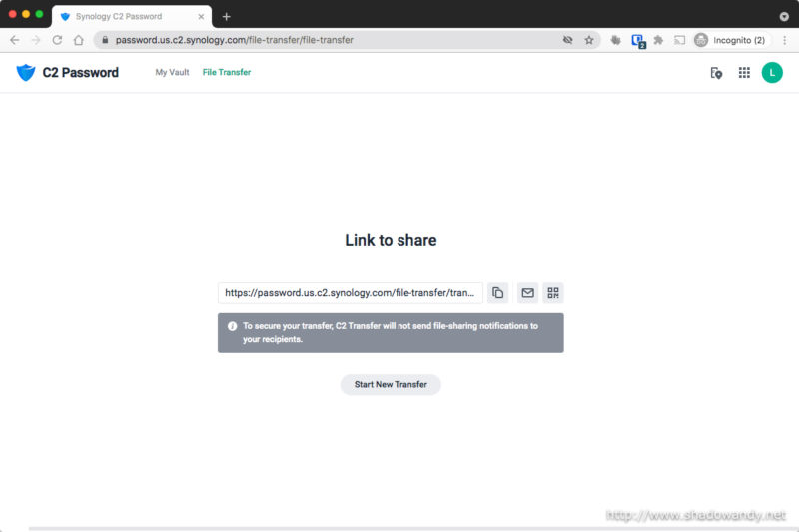This screenshot has height=532, width=799.
Task: Open the browser home page
Action: [79, 40]
